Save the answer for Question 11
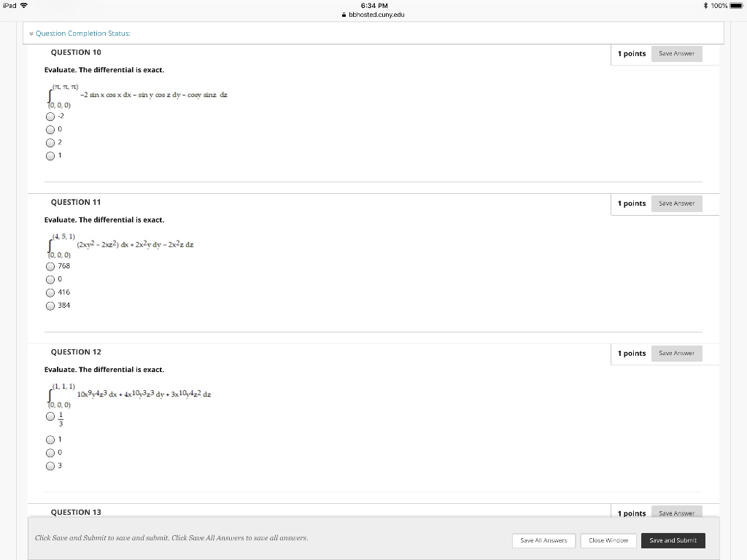Image resolution: width=747 pixels, height=560 pixels. (676, 203)
